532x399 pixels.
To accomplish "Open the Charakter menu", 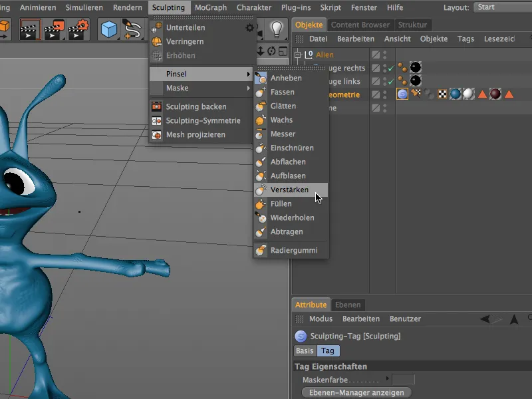I will pyautogui.click(x=254, y=7).
